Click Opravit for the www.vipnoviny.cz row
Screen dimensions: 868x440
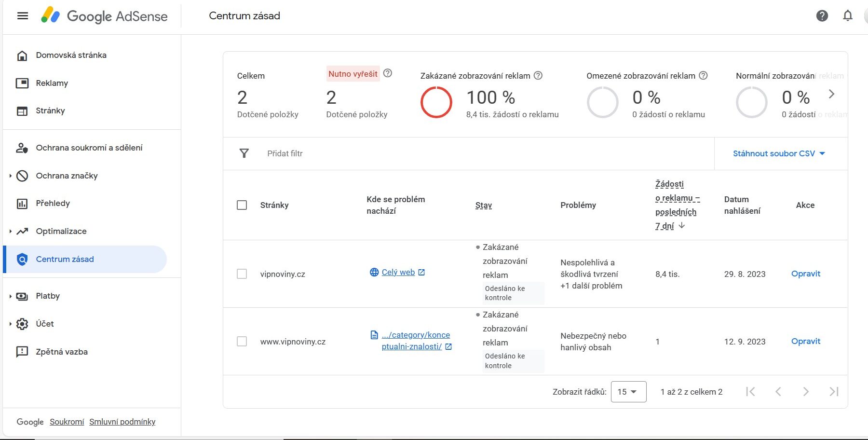[806, 341]
